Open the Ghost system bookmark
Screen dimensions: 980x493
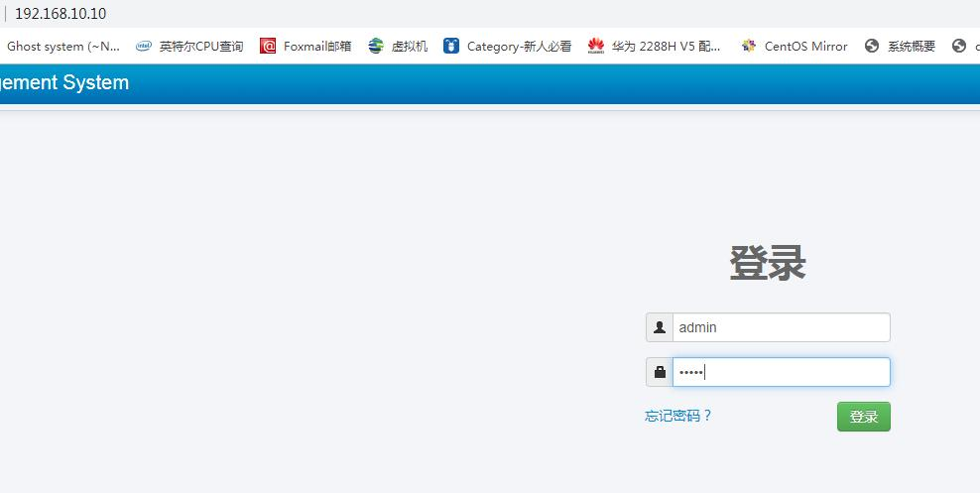click(x=62, y=46)
